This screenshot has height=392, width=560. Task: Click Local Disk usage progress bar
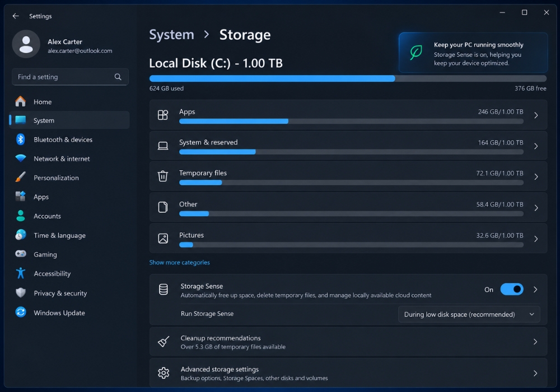click(x=348, y=78)
